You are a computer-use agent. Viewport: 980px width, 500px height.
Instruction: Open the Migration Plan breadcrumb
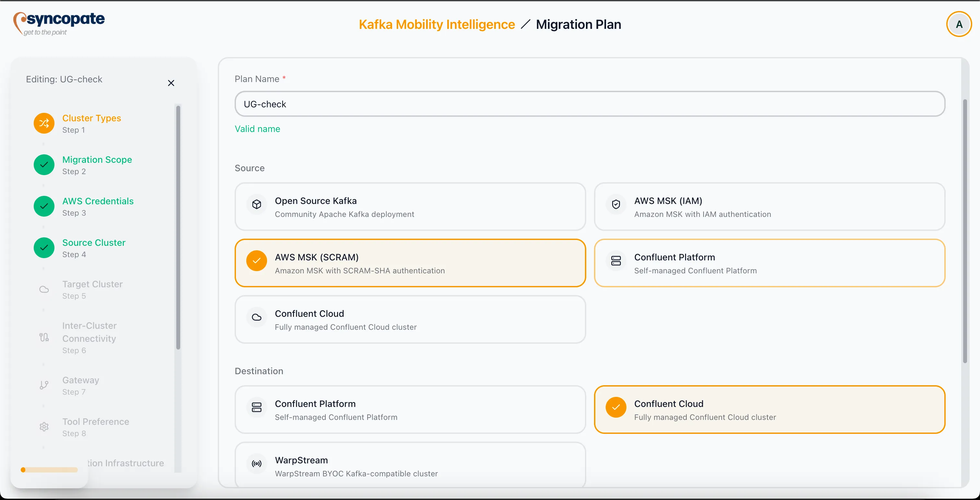tap(578, 24)
